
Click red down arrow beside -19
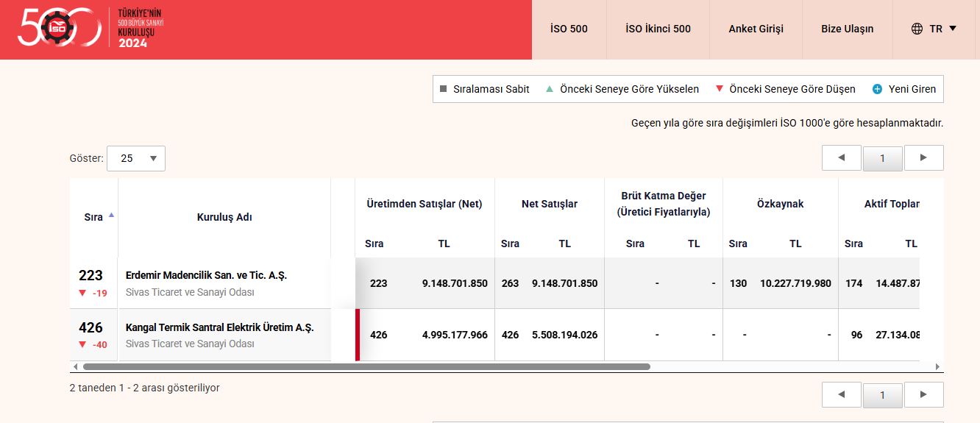tap(82, 293)
